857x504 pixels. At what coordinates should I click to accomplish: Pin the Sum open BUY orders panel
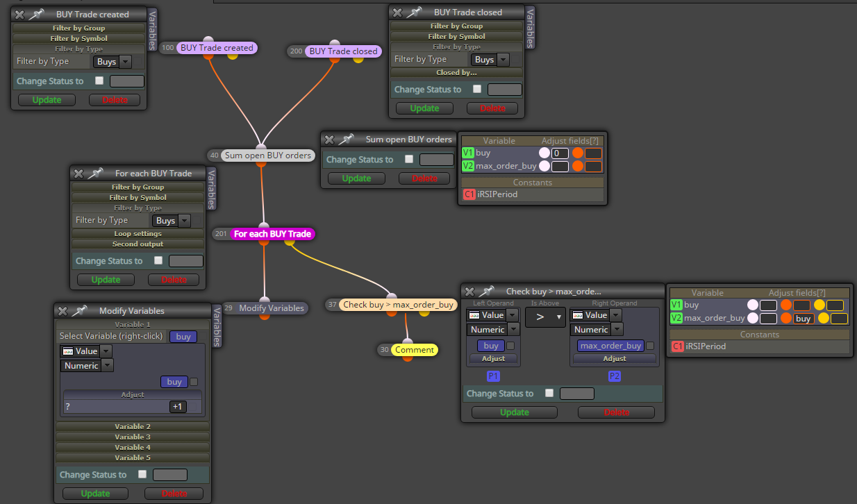(x=345, y=140)
